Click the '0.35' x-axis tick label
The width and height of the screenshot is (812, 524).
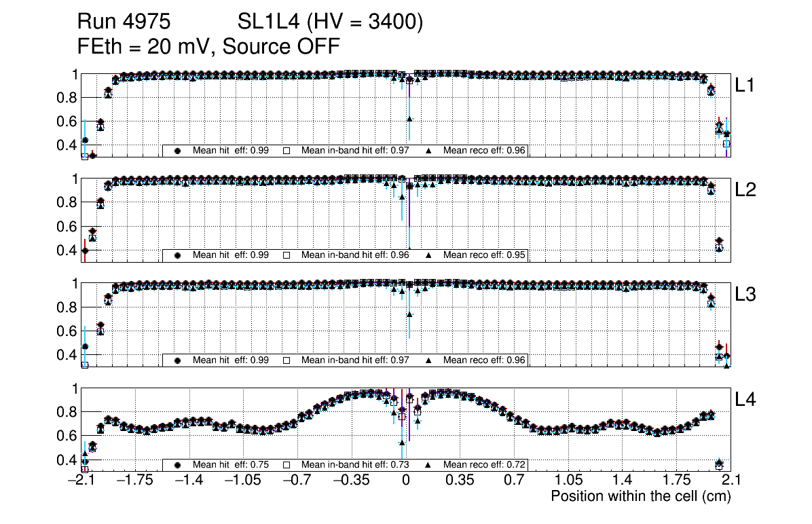tap(460, 481)
